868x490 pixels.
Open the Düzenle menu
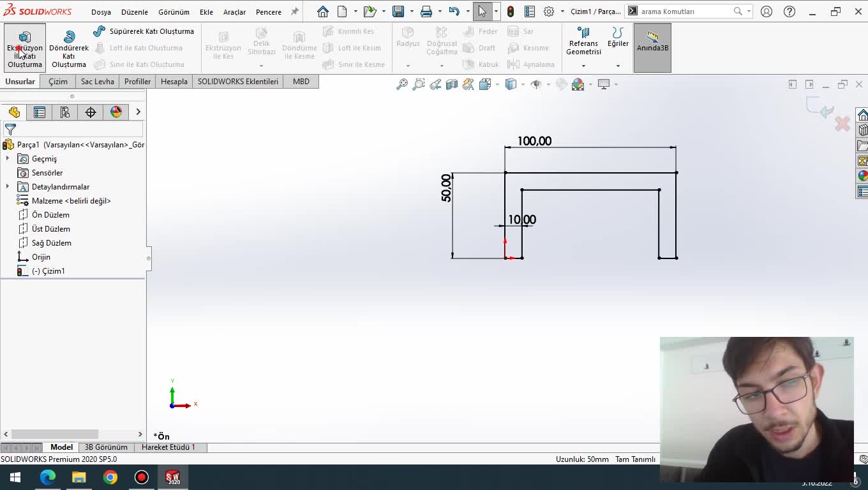(135, 12)
